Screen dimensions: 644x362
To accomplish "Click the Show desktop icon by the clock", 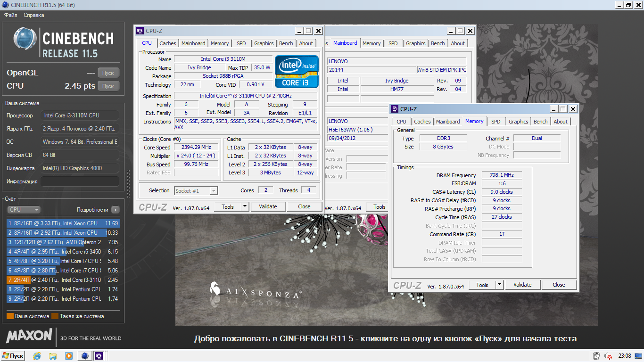I will (x=639, y=356).
